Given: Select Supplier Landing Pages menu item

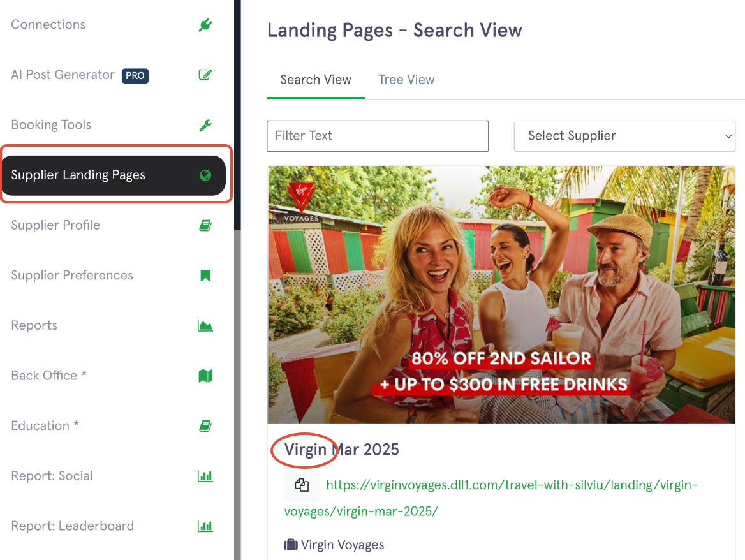Looking at the screenshot, I should pyautogui.click(x=113, y=175).
